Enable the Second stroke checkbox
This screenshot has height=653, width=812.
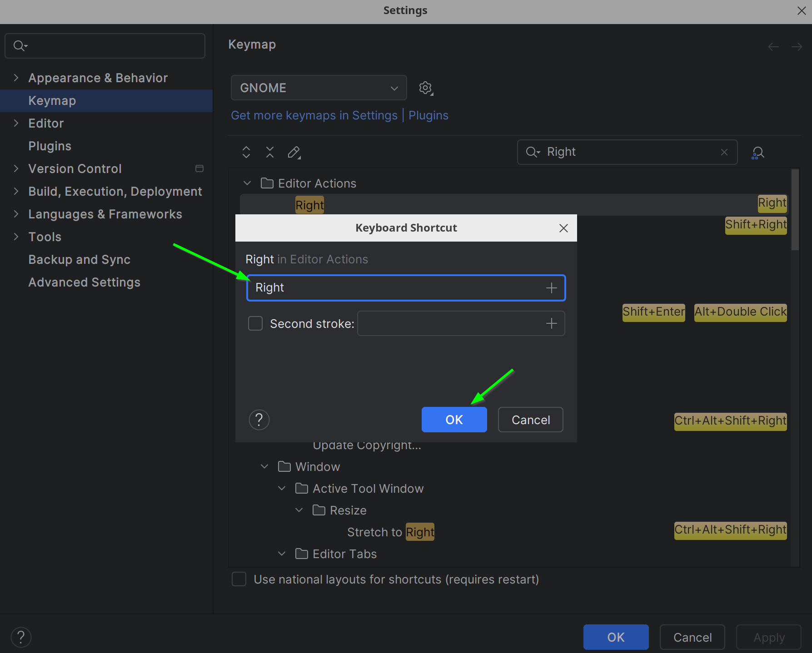click(255, 324)
